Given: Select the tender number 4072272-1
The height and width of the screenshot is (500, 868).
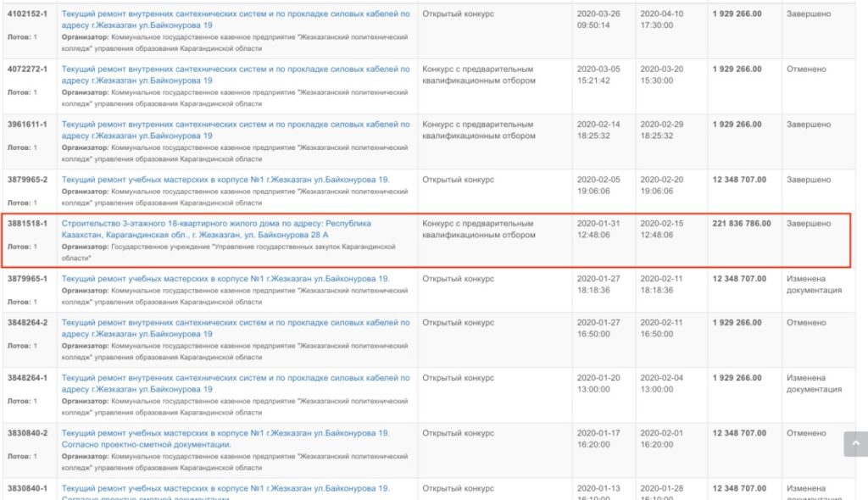Looking at the screenshot, I should tap(28, 69).
